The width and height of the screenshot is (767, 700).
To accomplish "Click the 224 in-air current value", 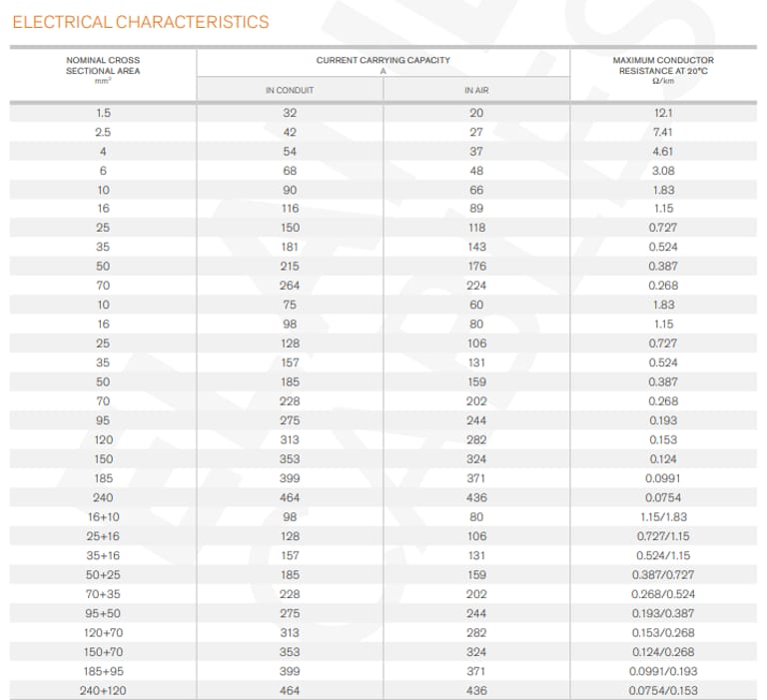I will tap(476, 286).
